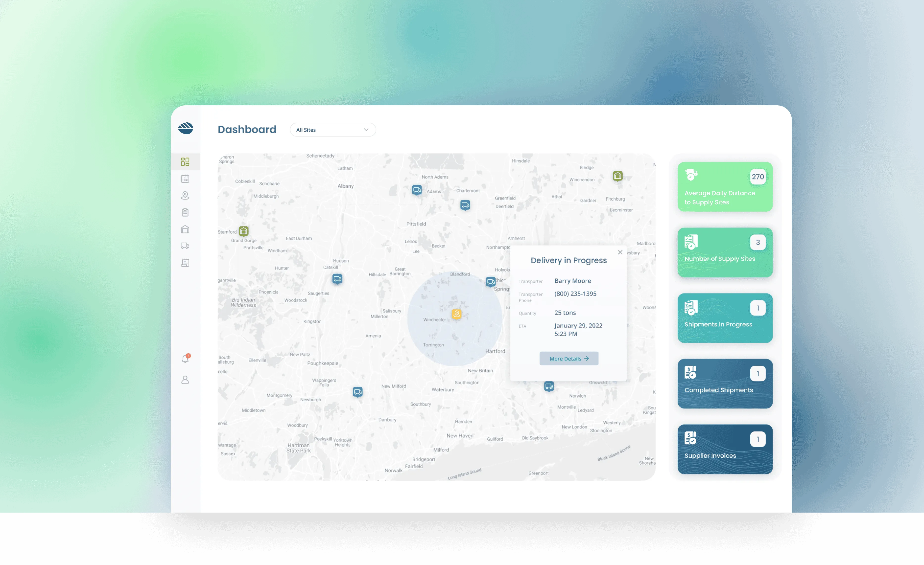Open the user profile icon in sidebar
The width and height of the screenshot is (924, 565).
(185, 380)
